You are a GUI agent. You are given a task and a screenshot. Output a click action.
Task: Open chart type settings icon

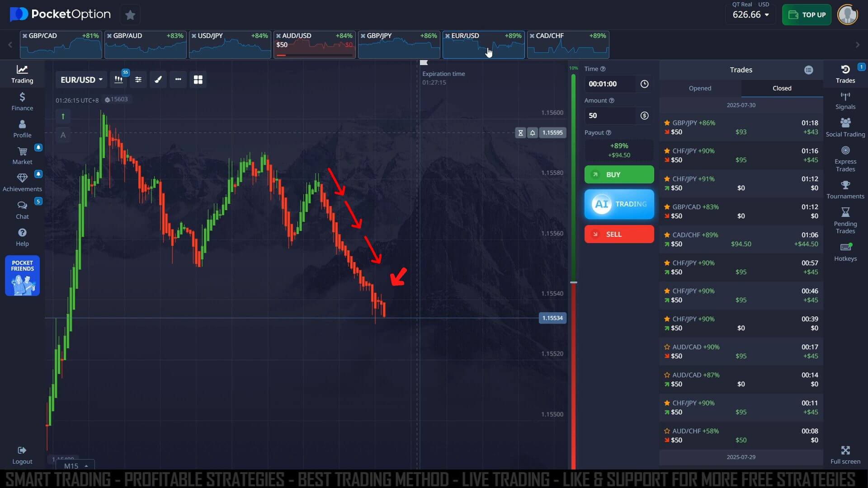[x=118, y=80]
